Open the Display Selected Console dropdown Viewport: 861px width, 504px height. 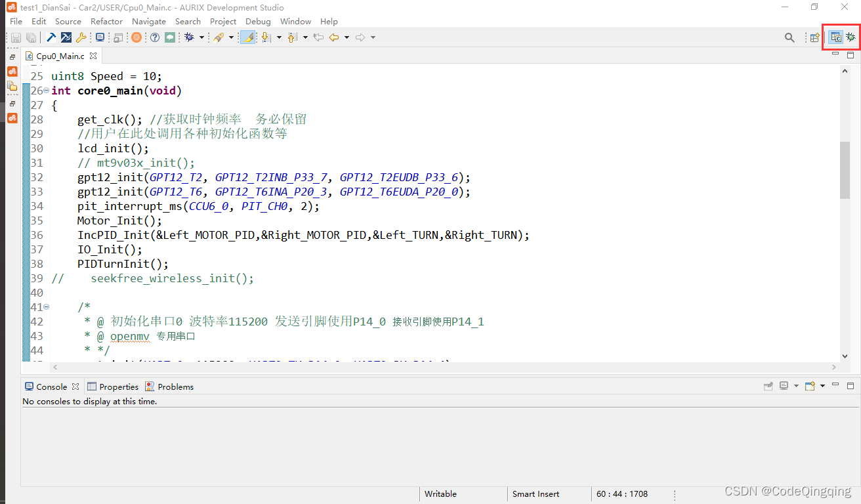click(796, 386)
